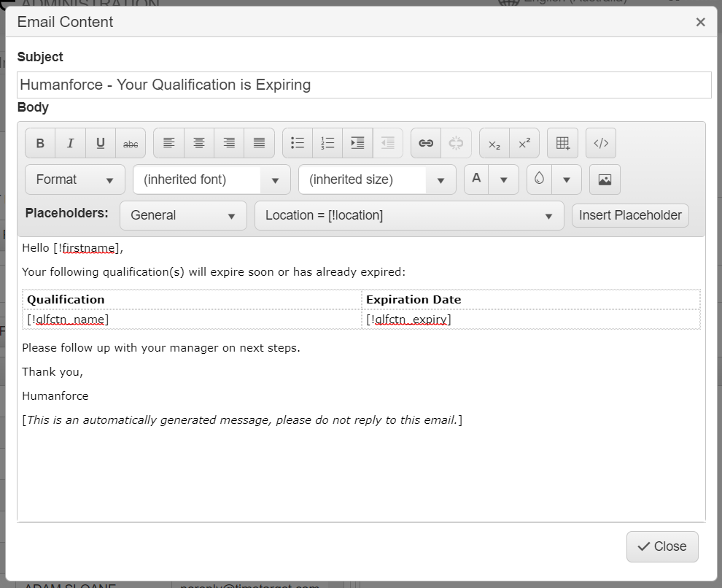This screenshot has width=722, height=588.
Task: Apply strikethrough formatting
Action: [x=131, y=143]
